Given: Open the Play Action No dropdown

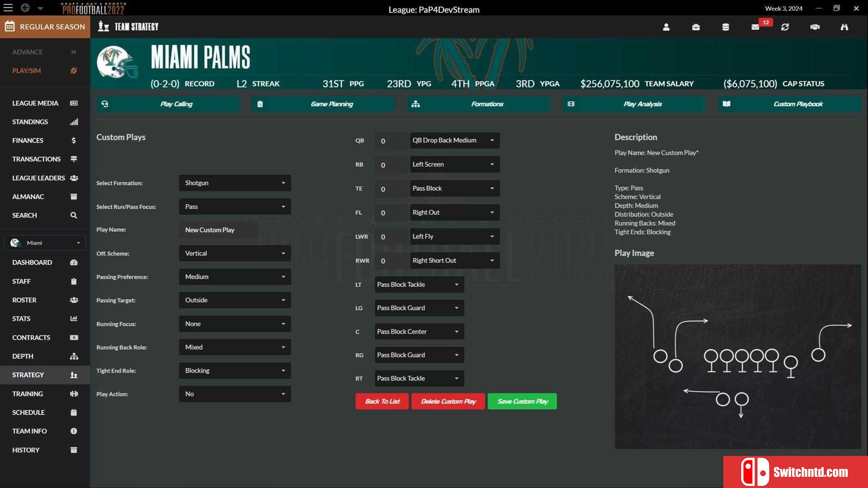Looking at the screenshot, I should pos(235,394).
